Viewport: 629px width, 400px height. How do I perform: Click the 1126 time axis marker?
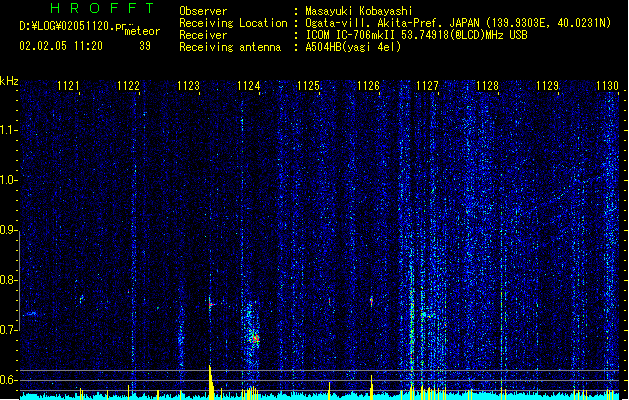(368, 85)
